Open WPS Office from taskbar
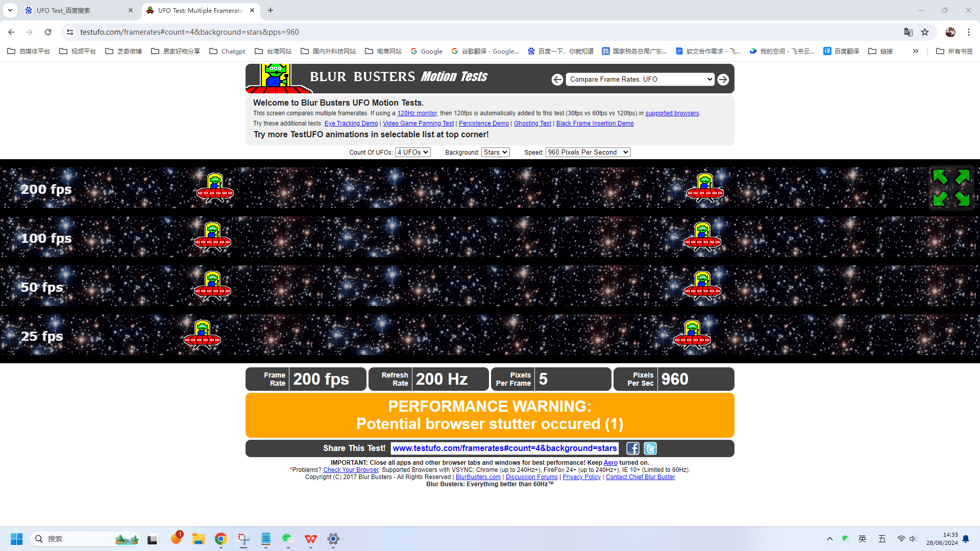This screenshot has width=980, height=551. (311, 539)
